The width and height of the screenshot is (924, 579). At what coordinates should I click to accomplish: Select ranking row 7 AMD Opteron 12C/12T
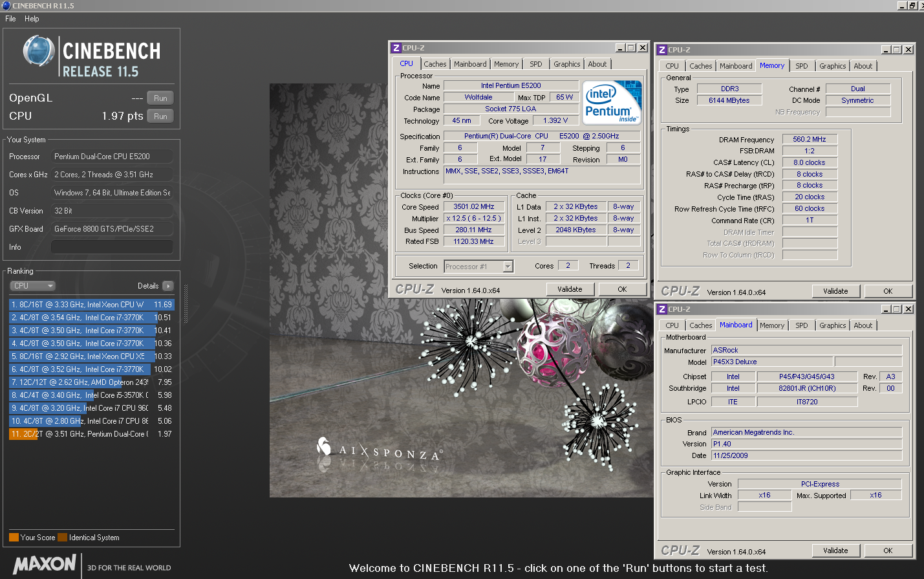pyautogui.click(x=91, y=382)
